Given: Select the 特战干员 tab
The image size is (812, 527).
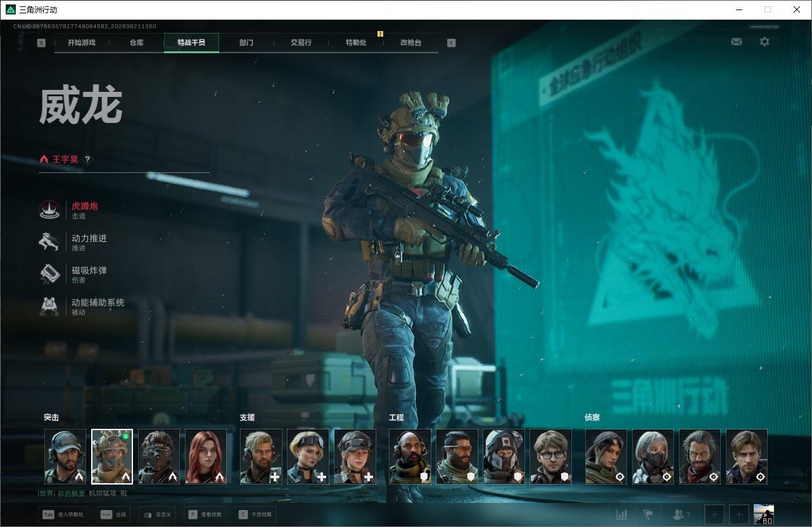Looking at the screenshot, I should (191, 42).
